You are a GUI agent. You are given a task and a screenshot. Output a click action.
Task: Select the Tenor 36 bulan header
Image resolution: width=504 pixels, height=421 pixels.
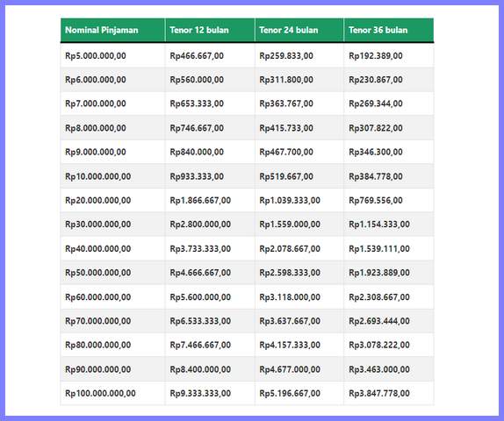pyautogui.click(x=389, y=30)
